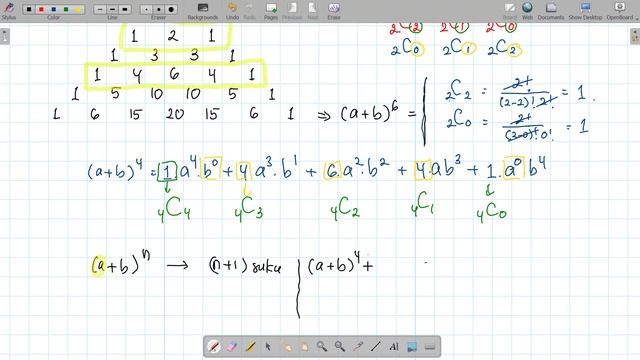Select the blue pen color
Image resolution: width=640 pixels, height=360 pixels.
(53, 9)
